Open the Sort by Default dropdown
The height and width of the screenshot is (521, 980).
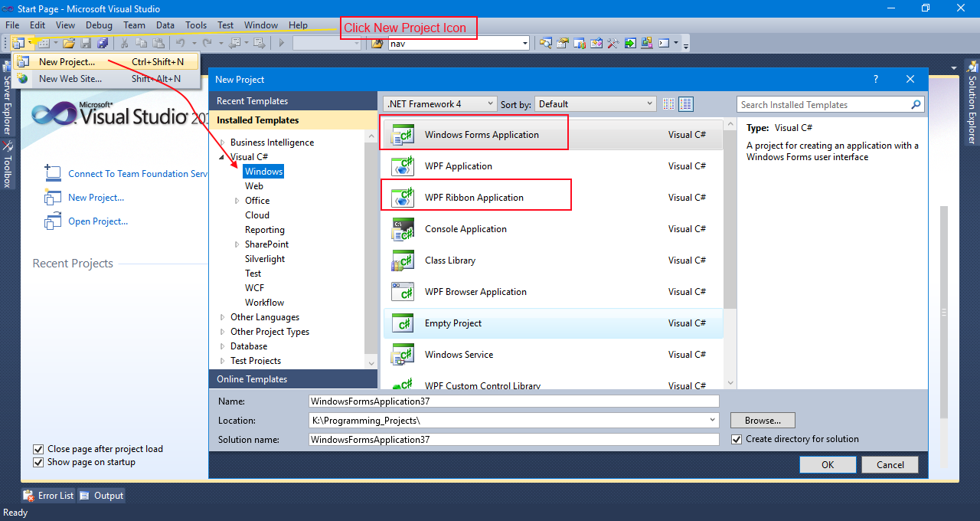(596, 104)
